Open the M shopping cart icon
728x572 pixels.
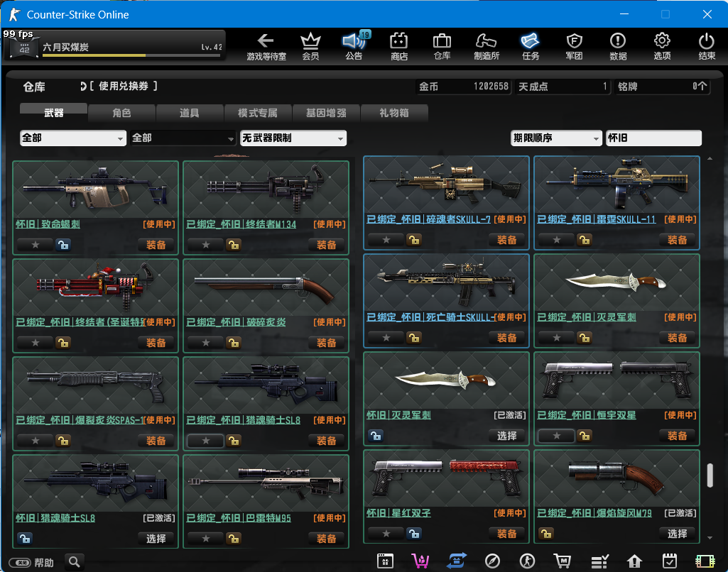[563, 561]
